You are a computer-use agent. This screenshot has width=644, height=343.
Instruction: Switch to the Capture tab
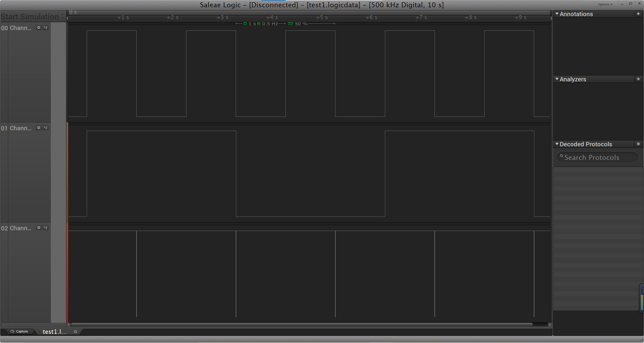20,331
